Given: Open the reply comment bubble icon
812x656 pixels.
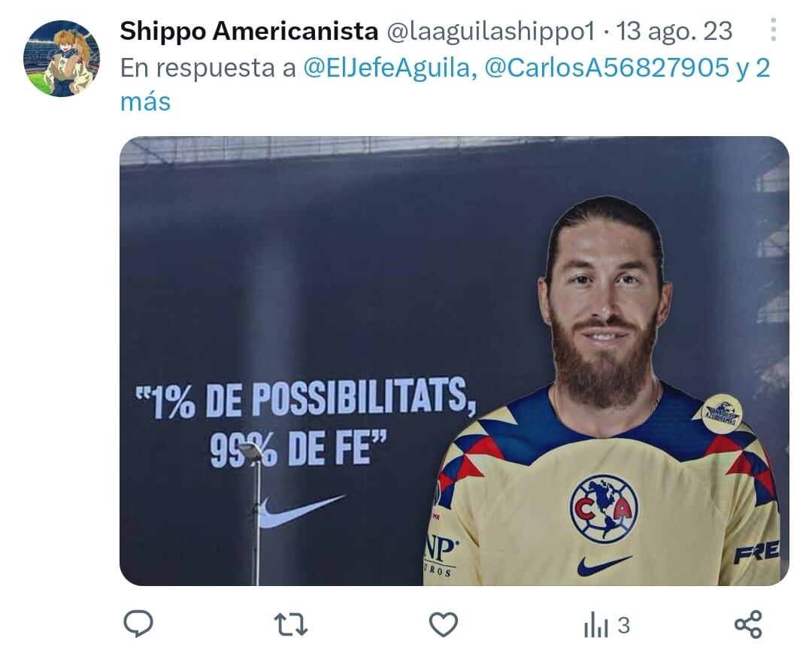Looking at the screenshot, I should pyautogui.click(x=138, y=624).
